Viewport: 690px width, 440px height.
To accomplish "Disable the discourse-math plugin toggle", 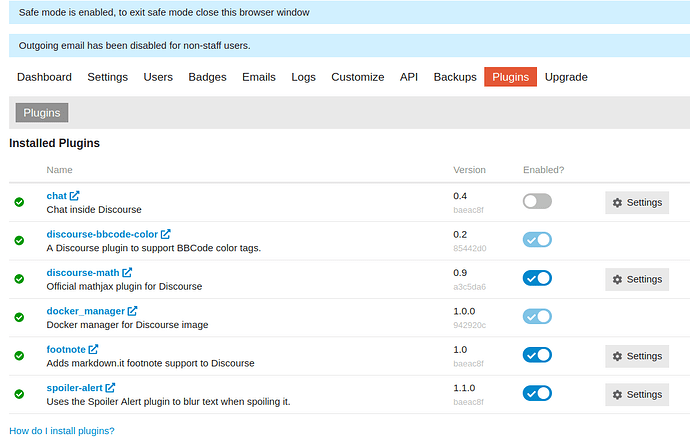I will [537, 278].
